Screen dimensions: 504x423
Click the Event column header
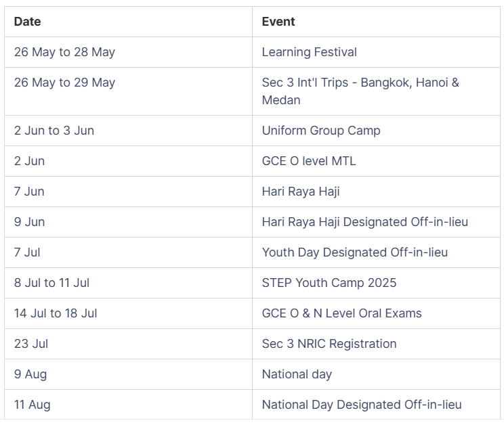click(x=278, y=22)
